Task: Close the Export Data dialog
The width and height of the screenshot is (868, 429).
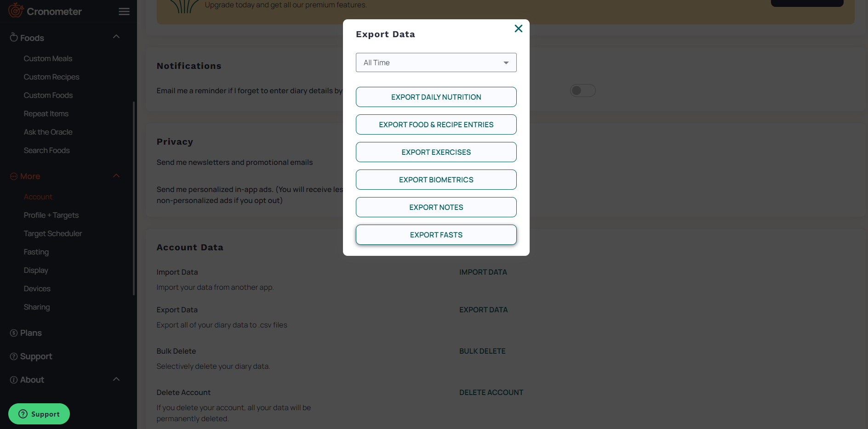Action: pos(518,28)
